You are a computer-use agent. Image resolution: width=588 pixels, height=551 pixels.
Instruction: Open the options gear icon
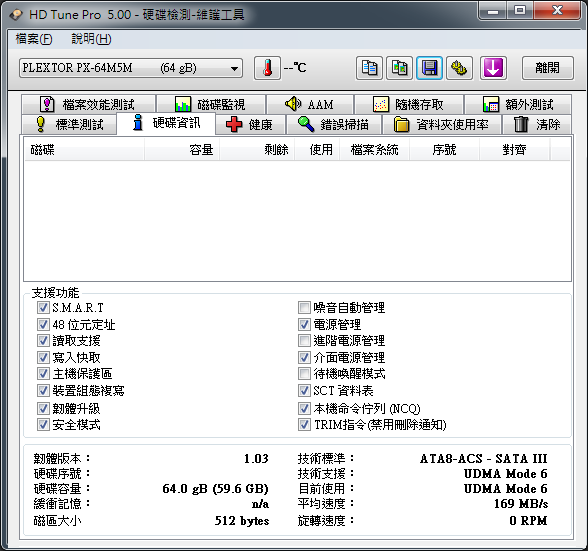[x=459, y=68]
